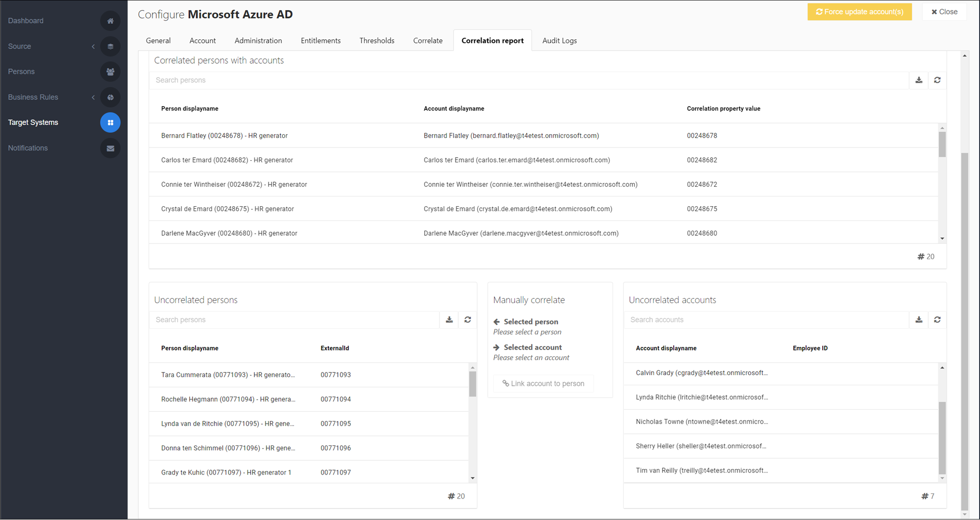Select uncorrelated person Donna ten Schimmel
Image resolution: width=980 pixels, height=520 pixels.
[309, 449]
